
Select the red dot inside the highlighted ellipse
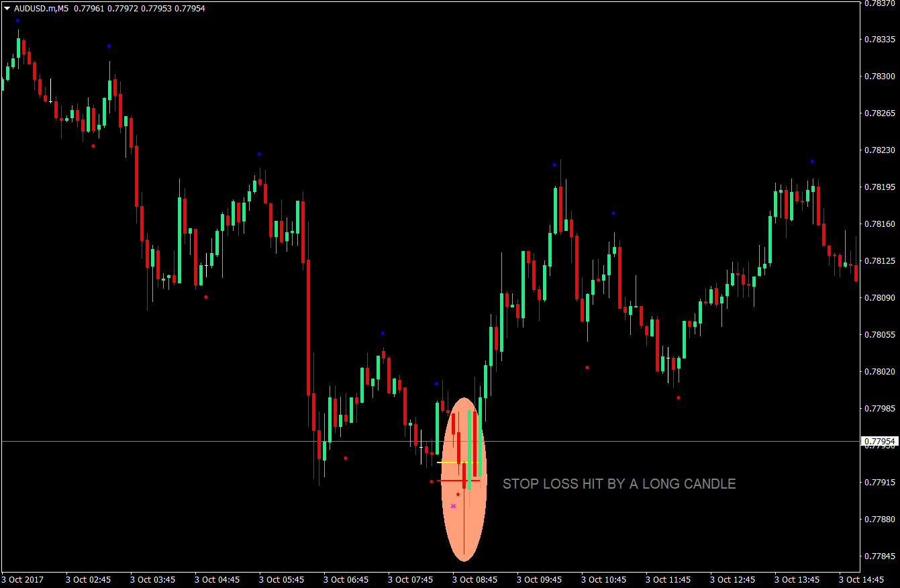458,493
